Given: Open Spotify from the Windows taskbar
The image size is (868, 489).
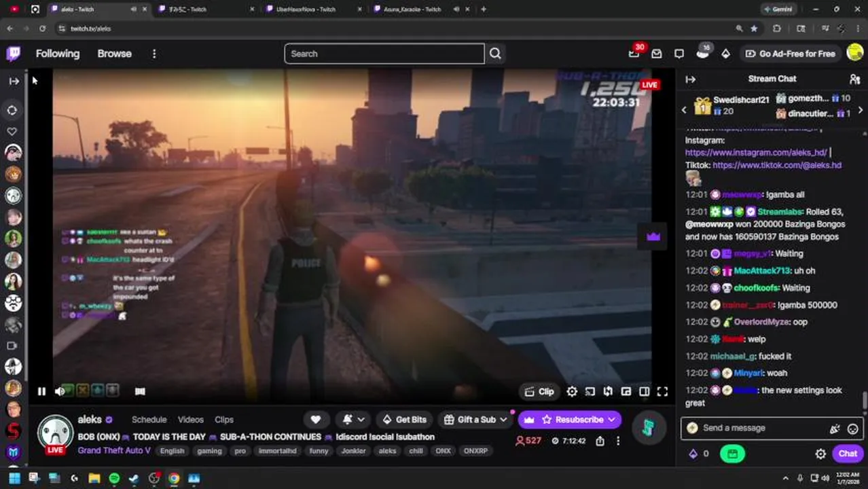Looking at the screenshot, I should (x=114, y=479).
